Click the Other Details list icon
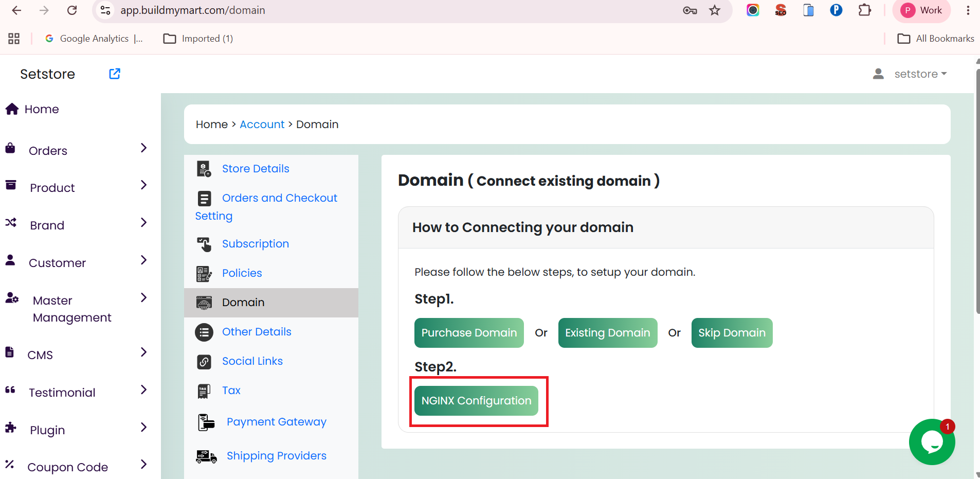 pos(204,332)
